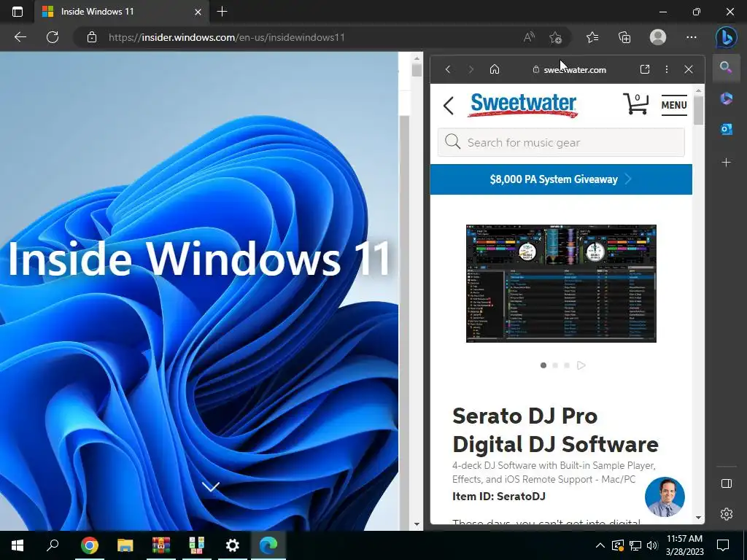View site information lock icon in address bar
The image size is (747, 560).
click(92, 37)
